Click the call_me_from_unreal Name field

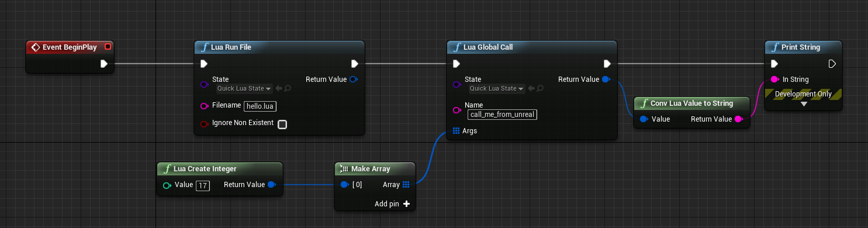(502, 115)
